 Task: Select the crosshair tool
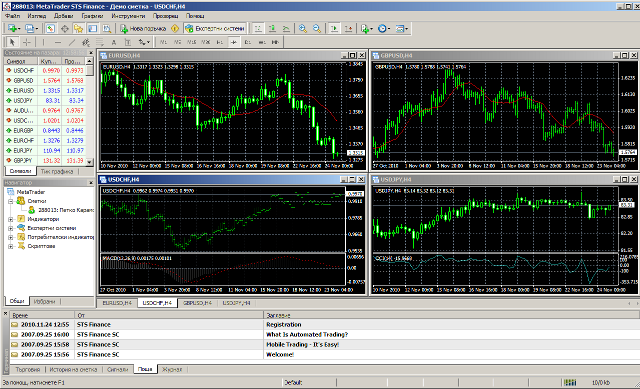click(x=27, y=42)
